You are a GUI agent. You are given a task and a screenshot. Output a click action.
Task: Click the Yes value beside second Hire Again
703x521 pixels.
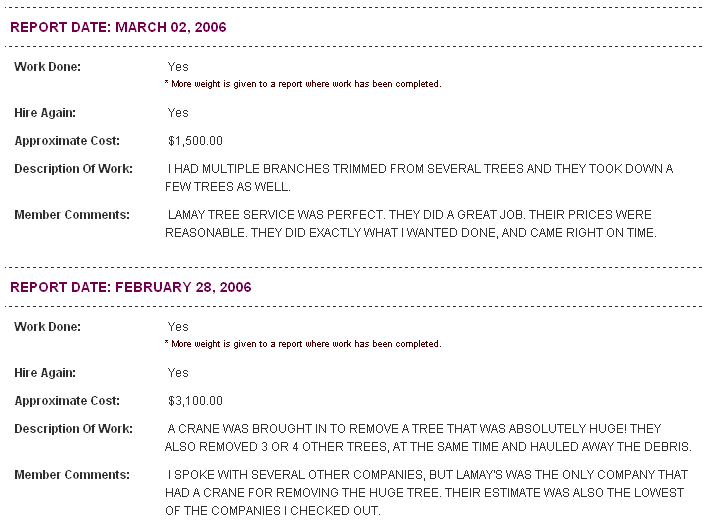(x=178, y=373)
